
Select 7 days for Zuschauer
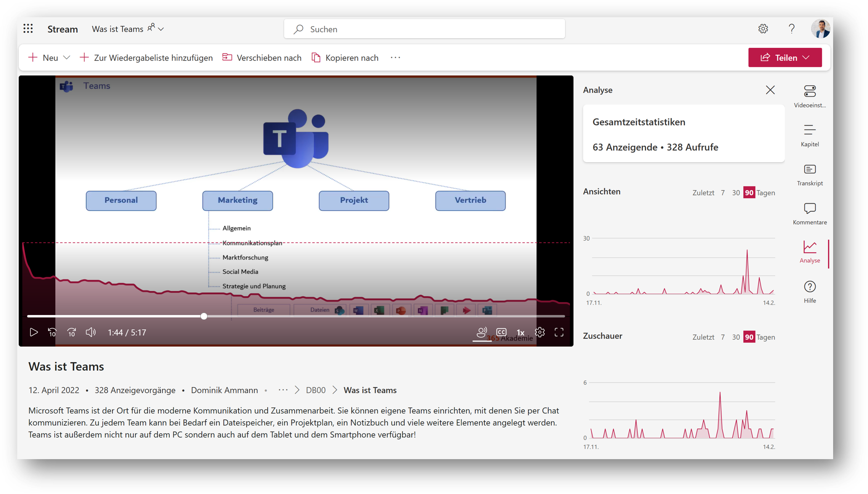pyautogui.click(x=723, y=337)
